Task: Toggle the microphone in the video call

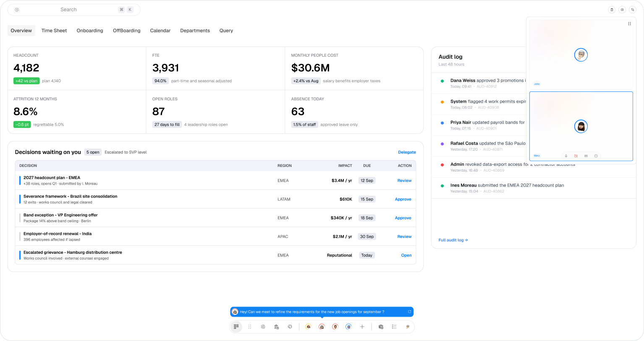Action: click(x=566, y=156)
